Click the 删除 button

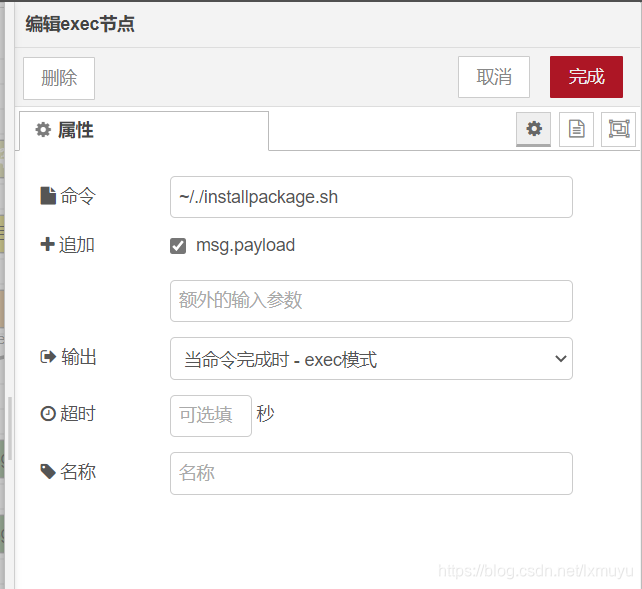tap(59, 78)
